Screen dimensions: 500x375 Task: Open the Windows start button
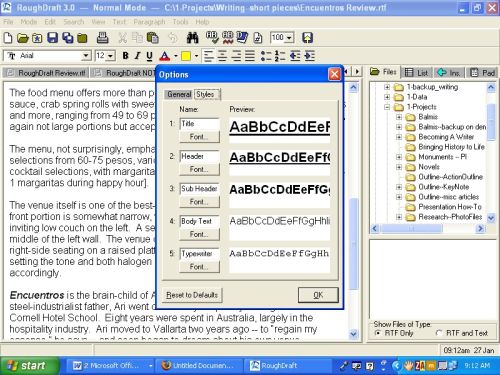(x=30, y=366)
